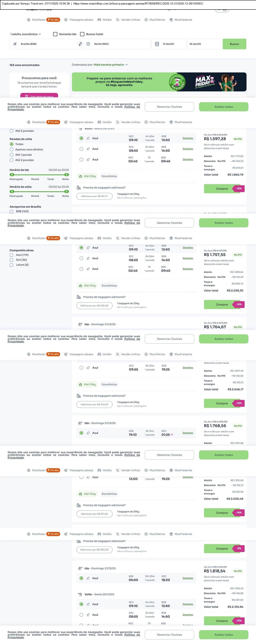Select Apenas voos diretos for Paradas da volta
The image size is (256, 644).
tap(12, 149)
